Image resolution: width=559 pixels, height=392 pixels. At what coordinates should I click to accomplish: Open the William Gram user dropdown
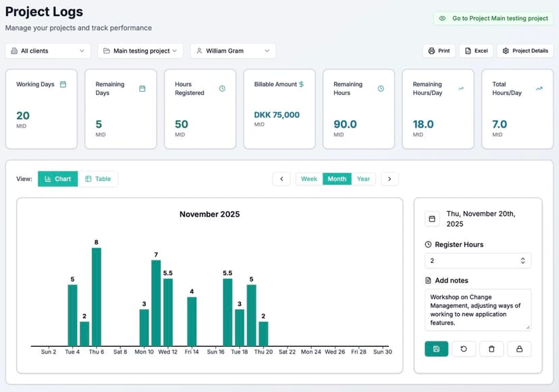pyautogui.click(x=233, y=51)
